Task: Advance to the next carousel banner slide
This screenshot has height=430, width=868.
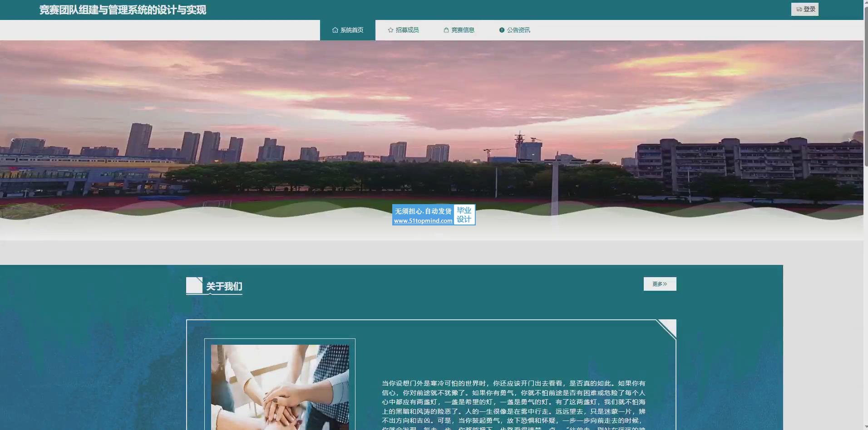Action: tap(849, 140)
